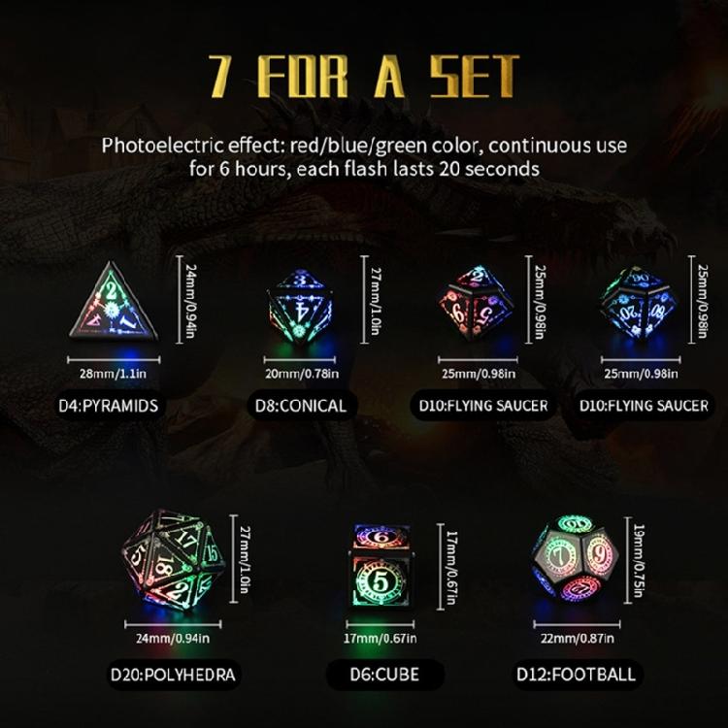Select the blue percentile D10 dice image
The image size is (728, 728).
click(x=640, y=303)
